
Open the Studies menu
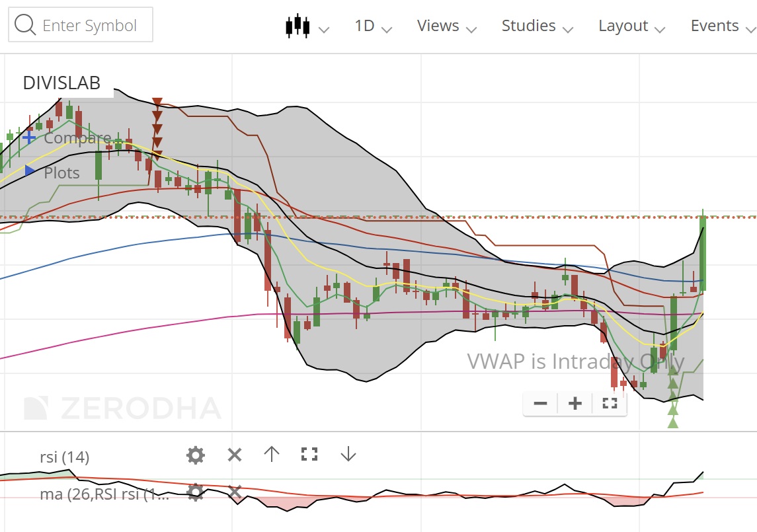pyautogui.click(x=538, y=26)
